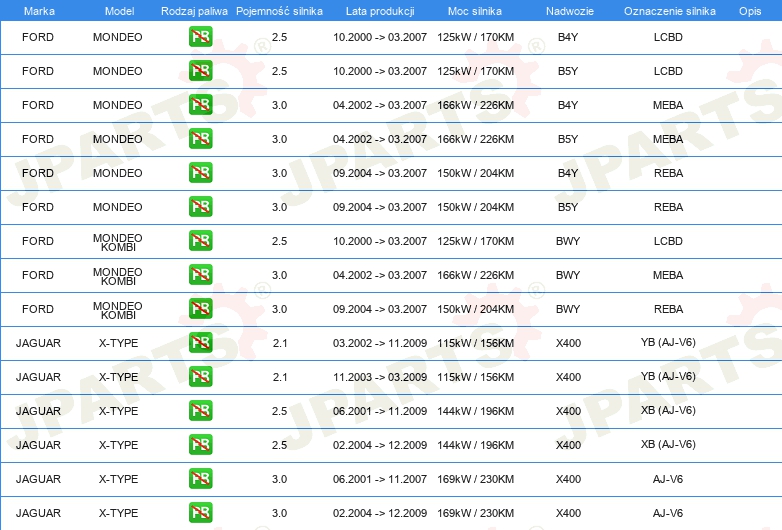Click 144kW / 196KM in 06.2001 row

coord(475,411)
